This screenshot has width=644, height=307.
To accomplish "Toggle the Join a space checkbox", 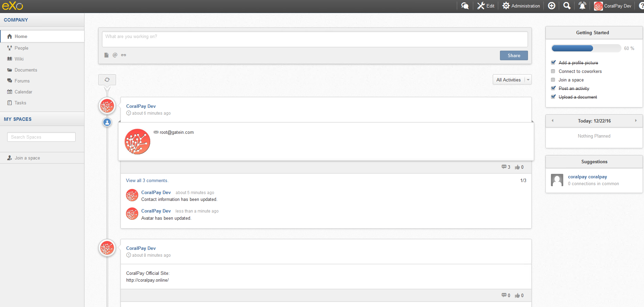I will coord(553,80).
